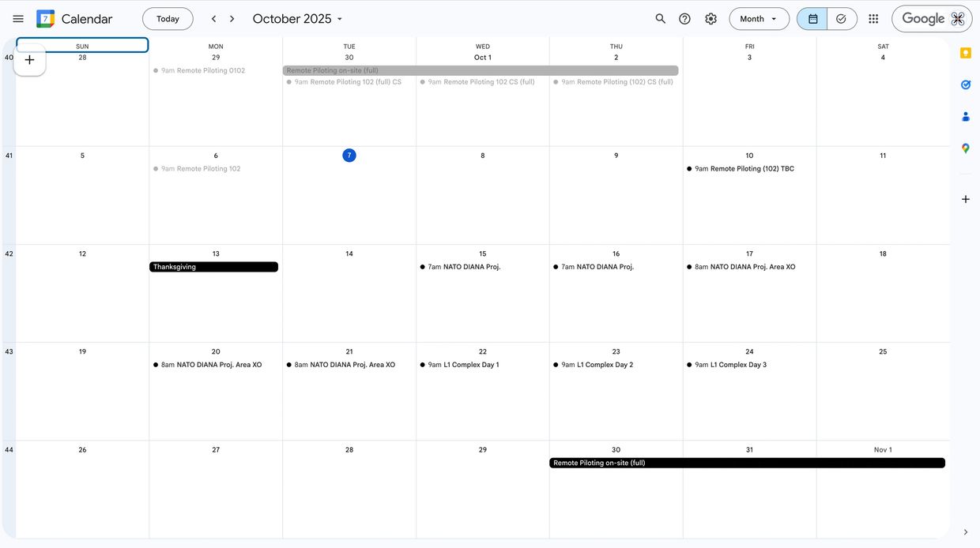Screen dimensions: 980x548
Task: Expand the October 2025 date picker
Action: (298, 19)
